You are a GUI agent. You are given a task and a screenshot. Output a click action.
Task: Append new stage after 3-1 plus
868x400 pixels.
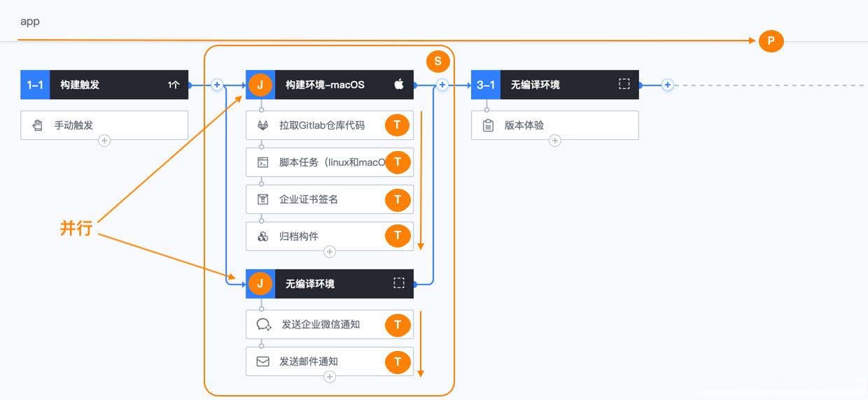coord(668,85)
